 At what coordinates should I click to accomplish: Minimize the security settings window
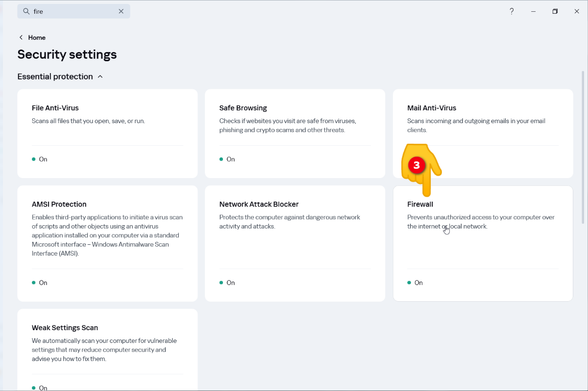coord(534,11)
